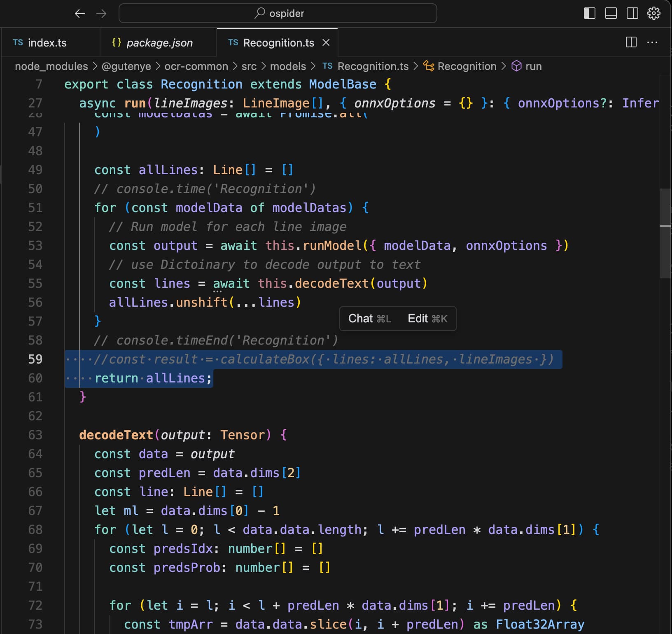
Task: Toggle the bottom panel layout icon
Action: tap(611, 14)
